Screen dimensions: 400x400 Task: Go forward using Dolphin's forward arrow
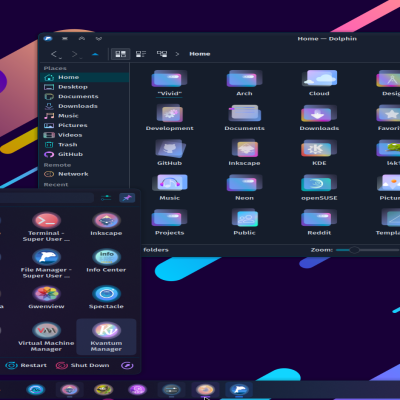[x=76, y=54]
